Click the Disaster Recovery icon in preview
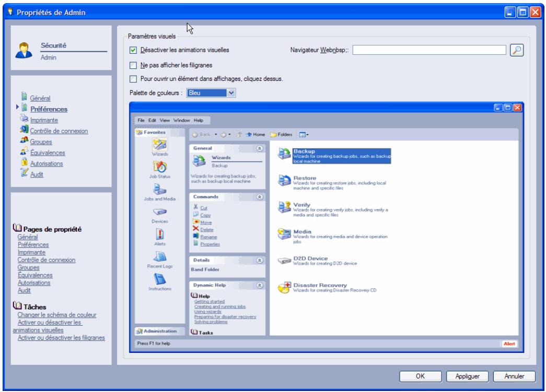This screenshot has height=392, width=546. [284, 287]
